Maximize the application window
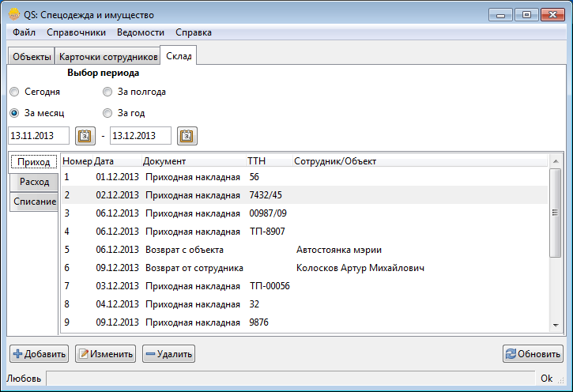The height and width of the screenshot is (392, 573). [x=526, y=15]
